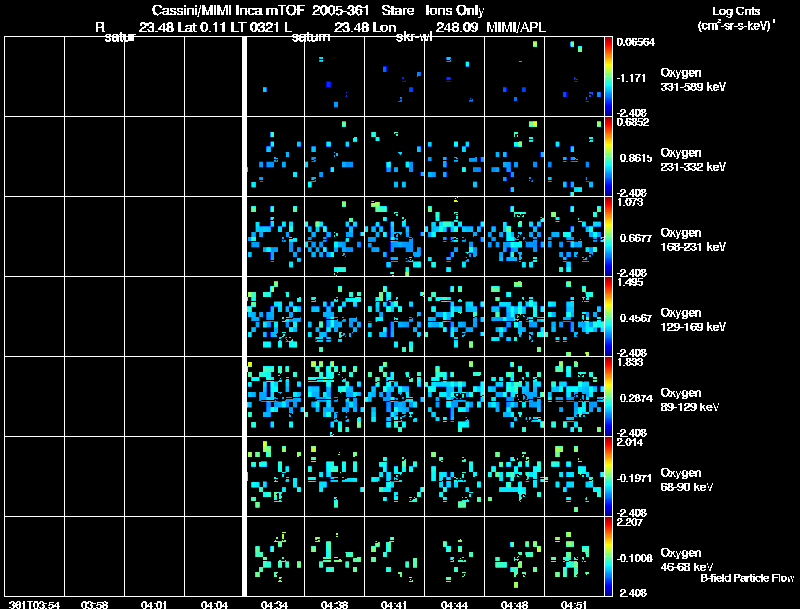This screenshot has height=609, width=800.
Task: Click the color bar for Oxygen 89-129 keV
Action: (608, 396)
